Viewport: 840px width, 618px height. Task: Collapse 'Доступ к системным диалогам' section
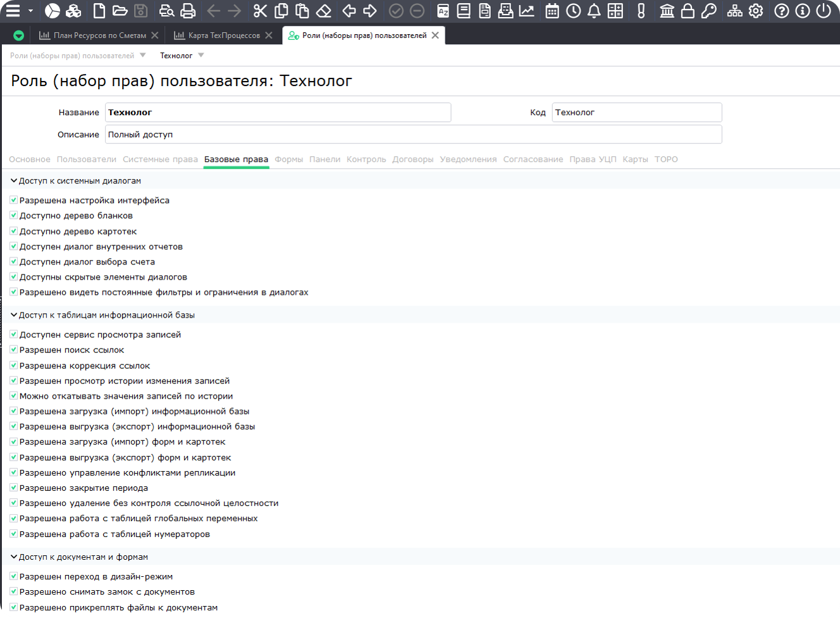(14, 181)
